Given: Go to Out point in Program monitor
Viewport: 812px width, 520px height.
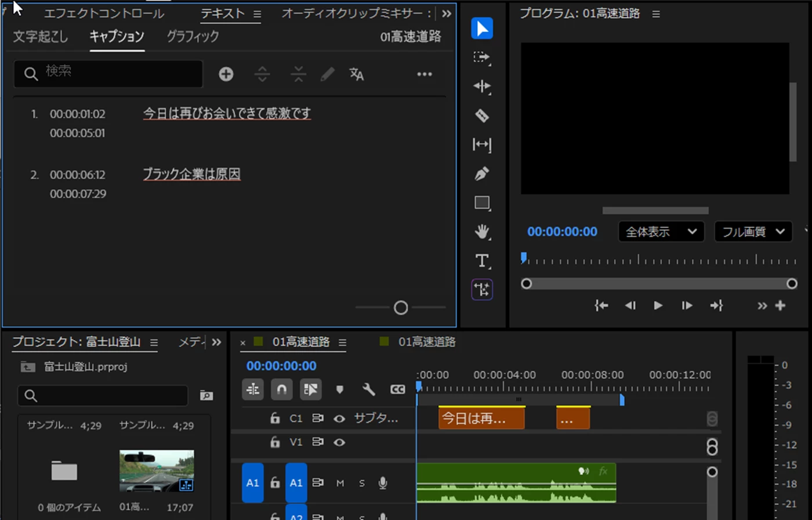Looking at the screenshot, I should [716, 305].
